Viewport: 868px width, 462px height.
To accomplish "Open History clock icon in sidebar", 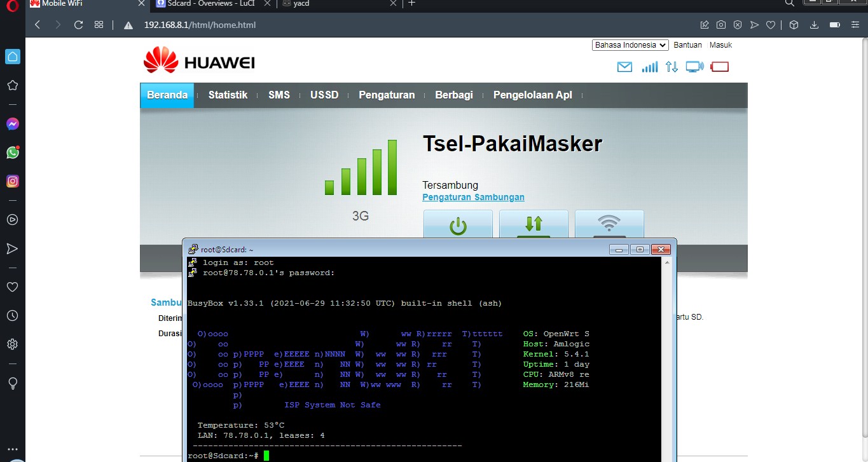I will tap(12, 316).
